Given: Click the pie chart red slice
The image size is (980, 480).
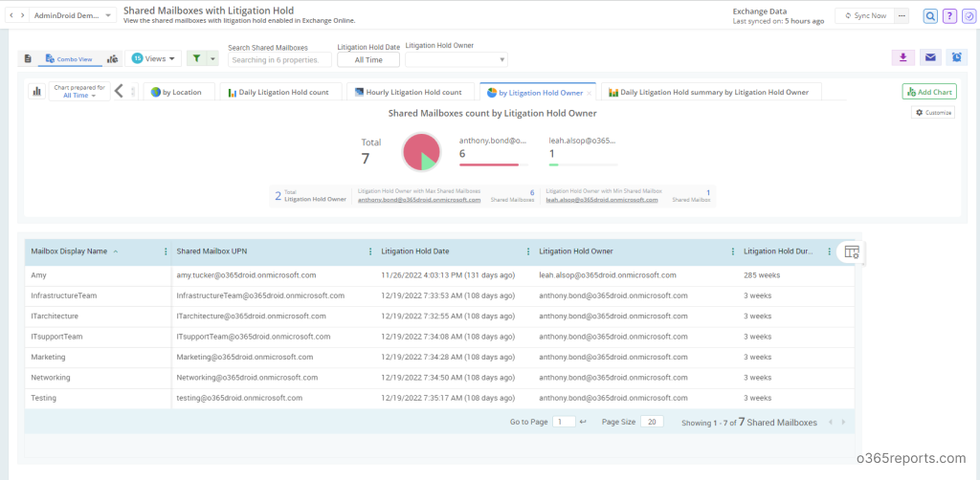Looking at the screenshot, I should pos(415,148).
